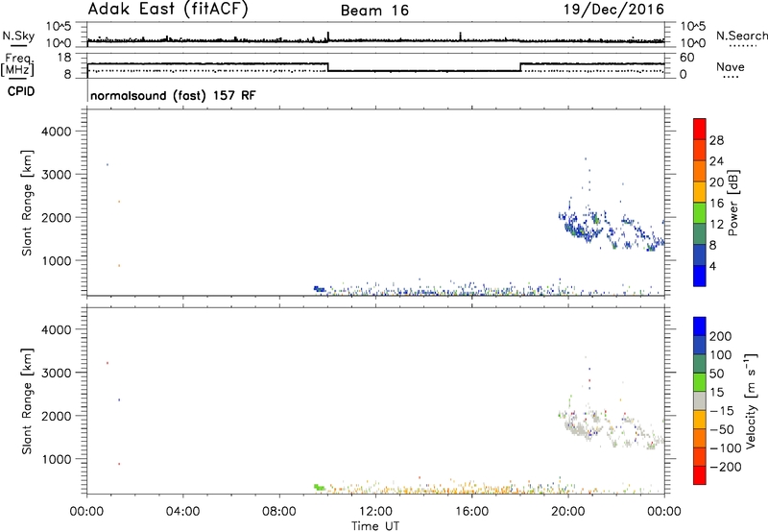Screen dimensions: 768x532
Task: Click the '60' tick on Nave axis
Action: (x=687, y=58)
